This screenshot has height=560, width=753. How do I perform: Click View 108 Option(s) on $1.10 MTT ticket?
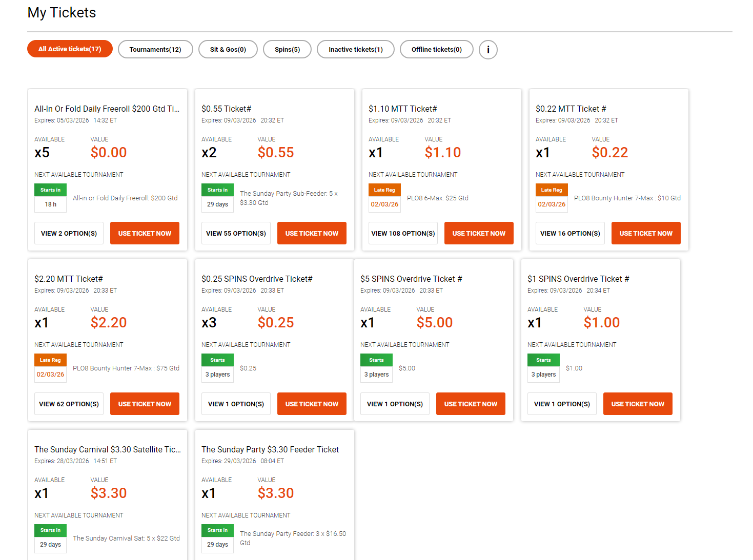403,233
